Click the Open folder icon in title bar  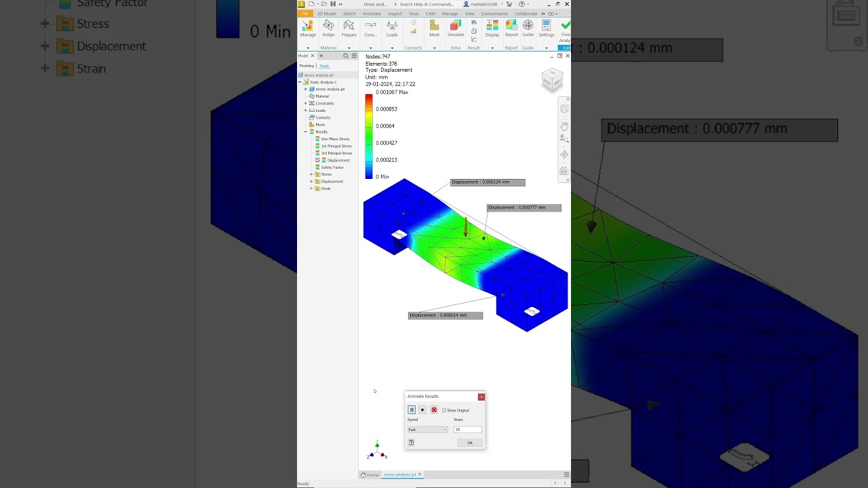[324, 4]
